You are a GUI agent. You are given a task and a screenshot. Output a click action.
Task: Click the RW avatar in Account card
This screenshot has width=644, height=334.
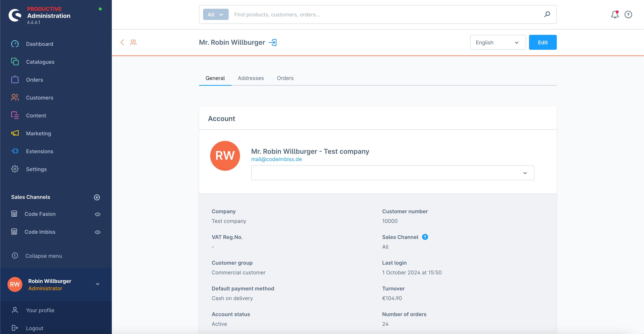point(225,156)
